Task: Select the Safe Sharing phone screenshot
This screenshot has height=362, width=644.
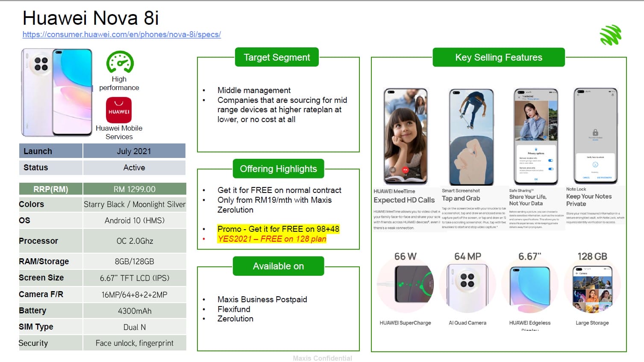Action: pos(536,137)
